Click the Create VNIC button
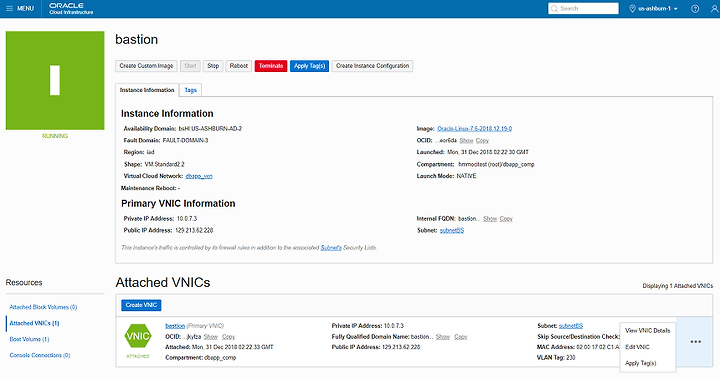The image size is (720, 379). pos(141,305)
